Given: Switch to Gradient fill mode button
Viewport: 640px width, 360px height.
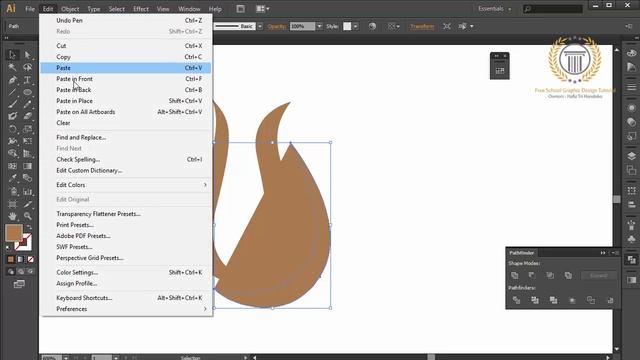Looking at the screenshot, I should click(x=20, y=259).
